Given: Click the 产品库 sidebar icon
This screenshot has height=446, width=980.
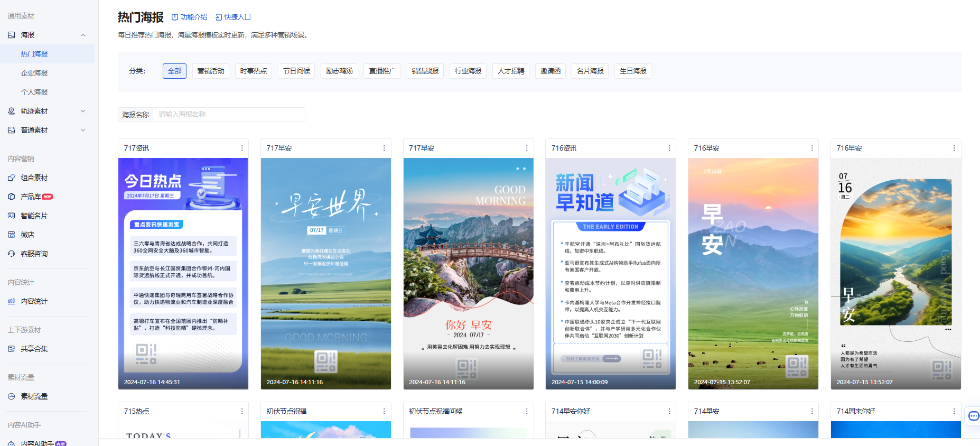Looking at the screenshot, I should [x=12, y=197].
